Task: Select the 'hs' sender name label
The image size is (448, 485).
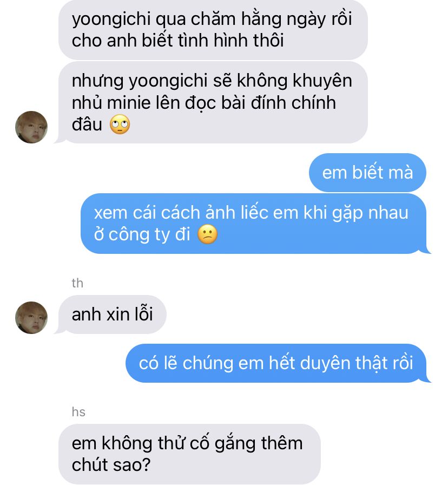Action: 78,412
